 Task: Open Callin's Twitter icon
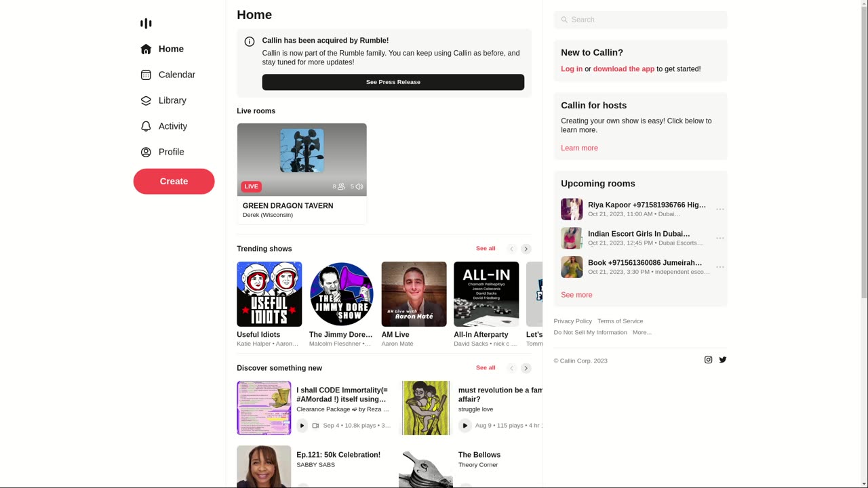(x=723, y=360)
